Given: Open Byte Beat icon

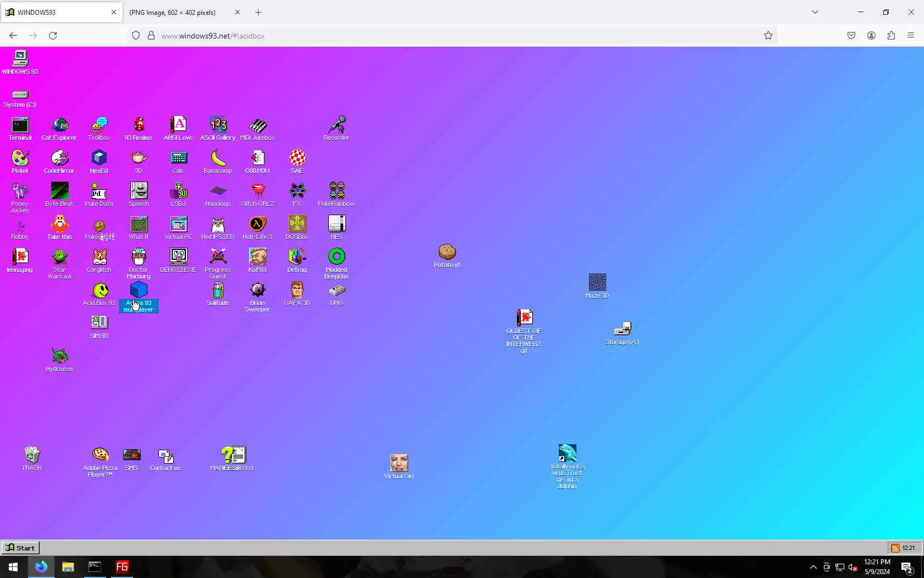Looking at the screenshot, I should coord(59,195).
